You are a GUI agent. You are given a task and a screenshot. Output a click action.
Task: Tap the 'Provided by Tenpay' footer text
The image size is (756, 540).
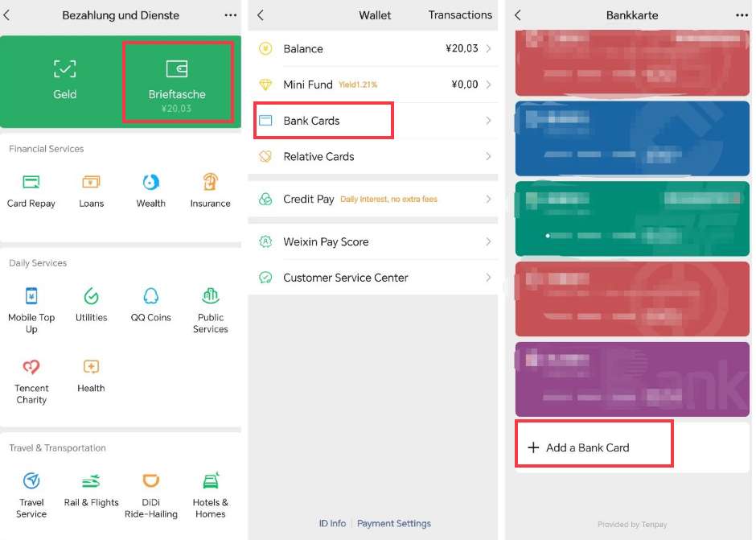(x=632, y=524)
